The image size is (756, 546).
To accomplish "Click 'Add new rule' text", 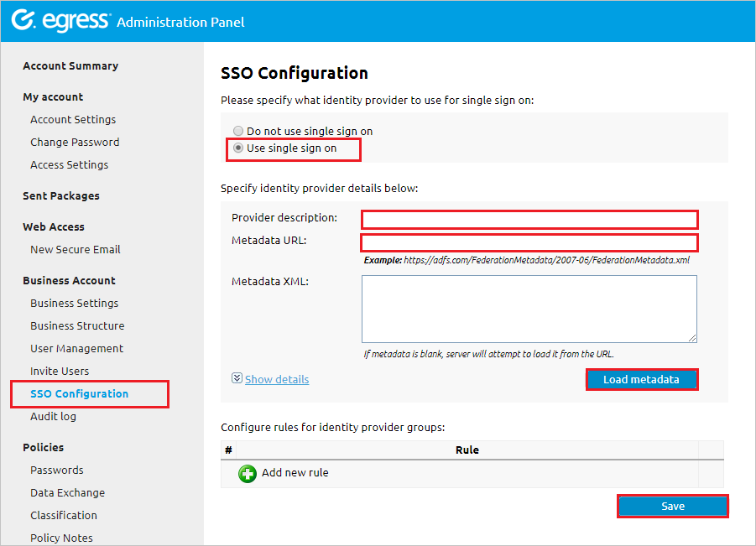I will pyautogui.click(x=295, y=473).
